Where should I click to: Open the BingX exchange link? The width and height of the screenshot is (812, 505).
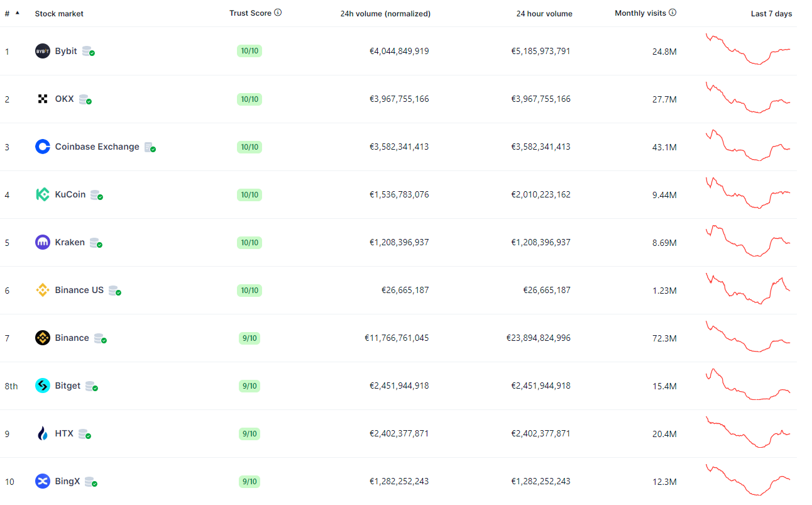click(67, 481)
